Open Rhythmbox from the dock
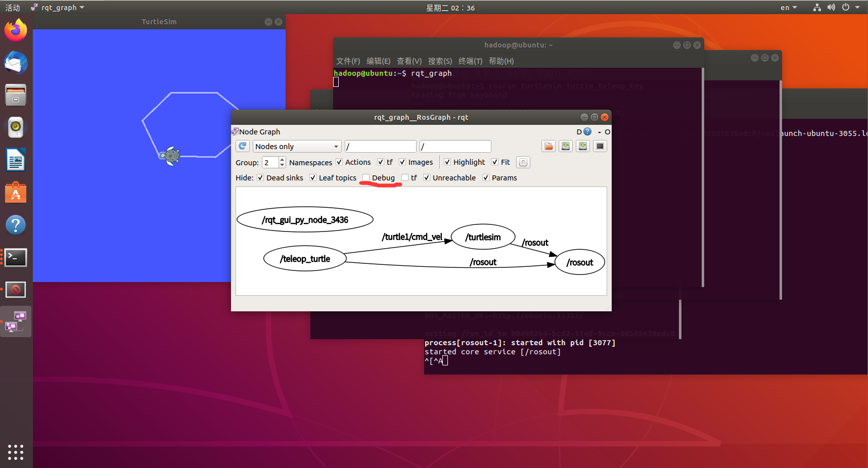This screenshot has height=468, width=868. point(16,127)
